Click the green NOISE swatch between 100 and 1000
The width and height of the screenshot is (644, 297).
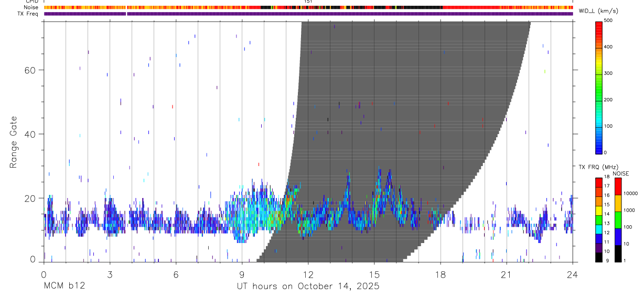click(x=618, y=219)
